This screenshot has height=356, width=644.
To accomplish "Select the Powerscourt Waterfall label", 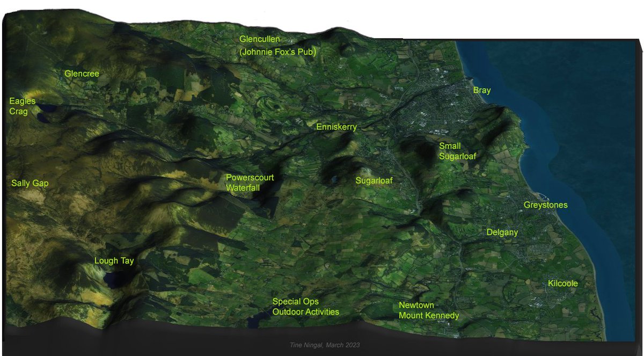I will point(250,183).
